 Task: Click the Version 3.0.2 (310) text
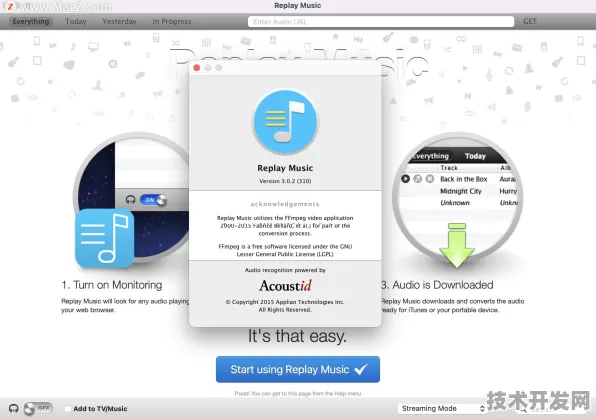pyautogui.click(x=285, y=181)
